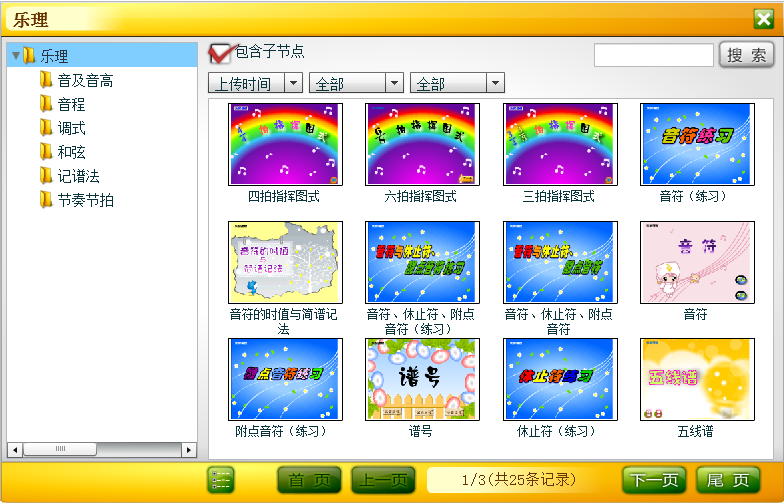Collapse the 乐理 root tree node
Image resolution: width=784 pixels, height=504 pixels.
pos(15,56)
